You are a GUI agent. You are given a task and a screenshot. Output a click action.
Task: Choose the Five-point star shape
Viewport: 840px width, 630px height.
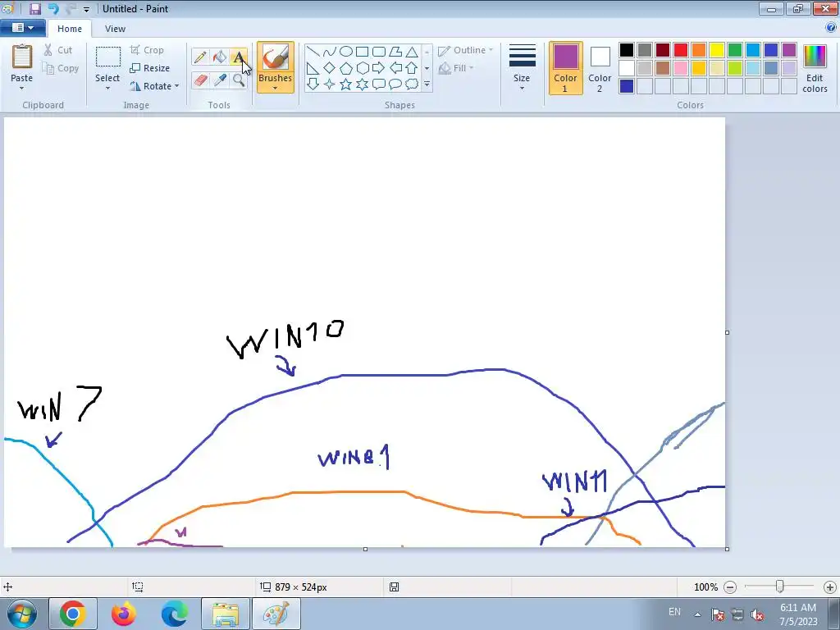coord(346,84)
